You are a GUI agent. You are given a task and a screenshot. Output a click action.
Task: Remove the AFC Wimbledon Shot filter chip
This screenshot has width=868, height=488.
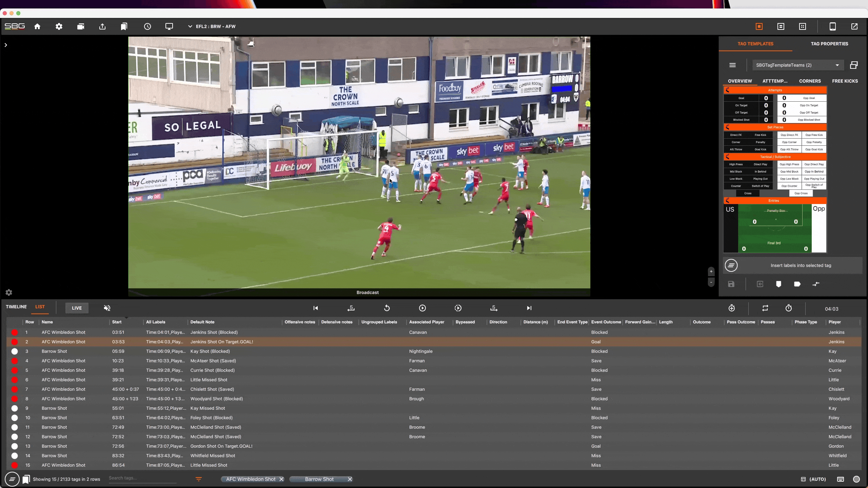[281, 479]
